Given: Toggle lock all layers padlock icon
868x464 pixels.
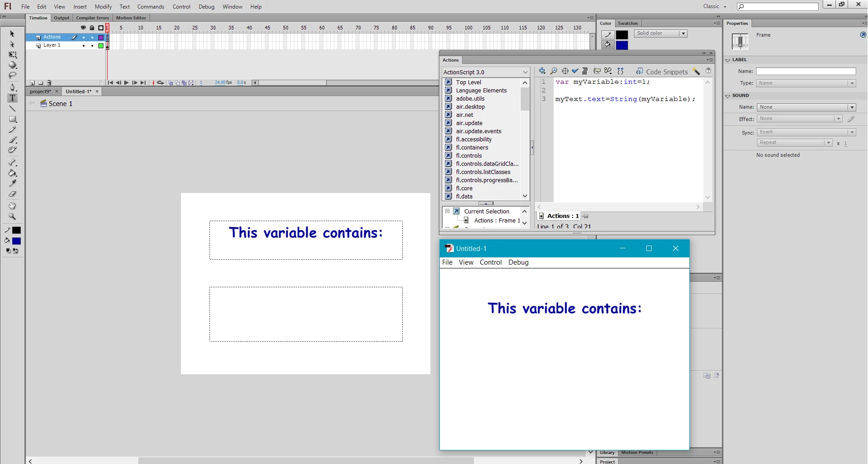Looking at the screenshot, I should (x=92, y=28).
